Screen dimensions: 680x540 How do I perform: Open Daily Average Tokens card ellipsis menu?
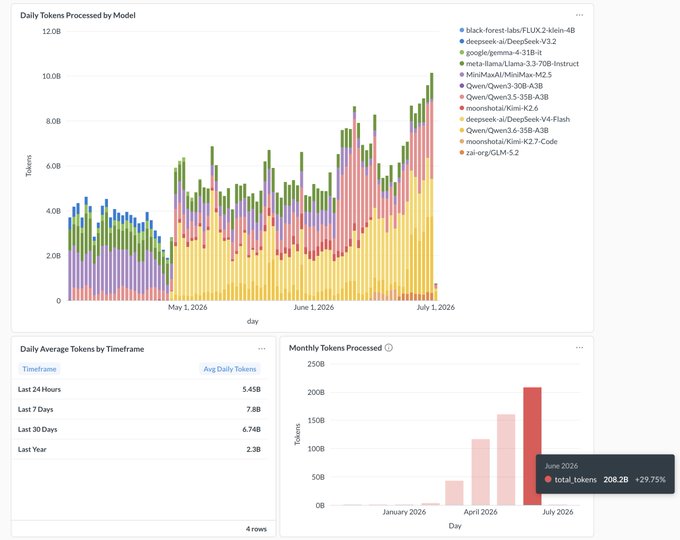[262, 349]
